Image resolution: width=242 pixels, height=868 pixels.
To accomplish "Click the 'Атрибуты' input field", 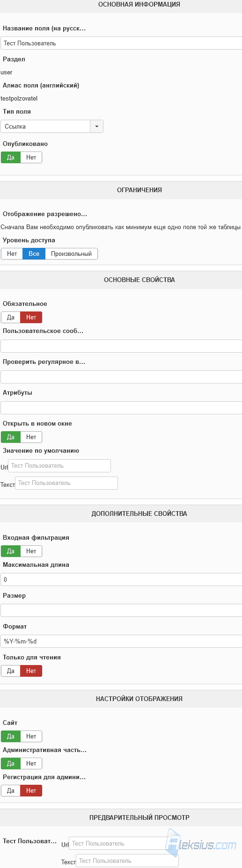I will pos(121,408).
